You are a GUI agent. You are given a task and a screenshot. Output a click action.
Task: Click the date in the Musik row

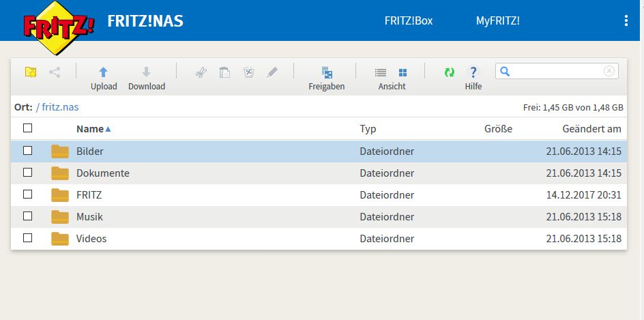click(584, 216)
